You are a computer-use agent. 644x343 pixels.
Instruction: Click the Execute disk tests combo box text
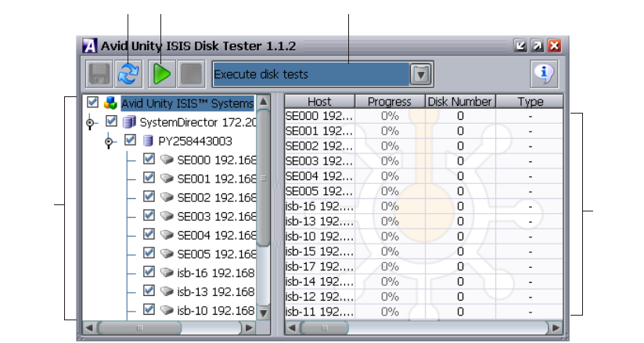click(261, 74)
